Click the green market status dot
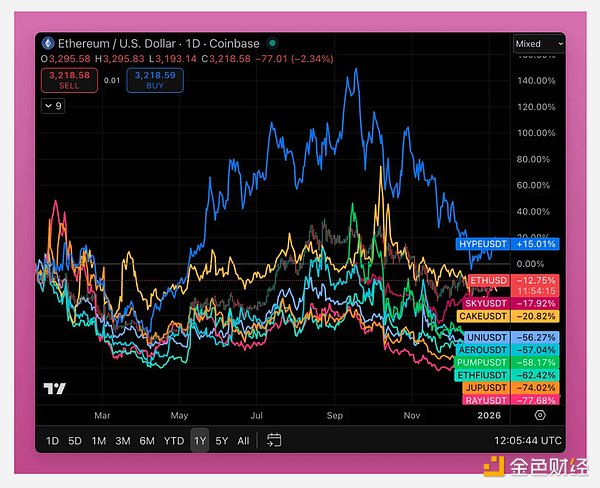The width and height of the screenshot is (600, 488). point(272,43)
